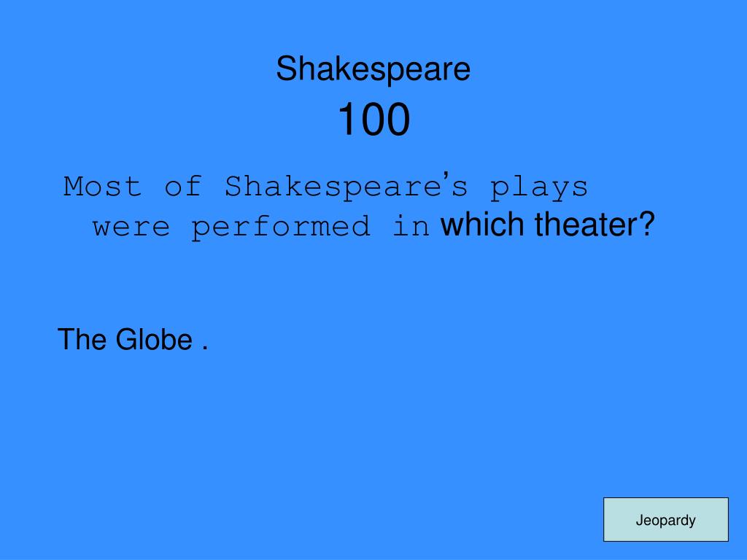Click the last zero in 100

coord(397,119)
